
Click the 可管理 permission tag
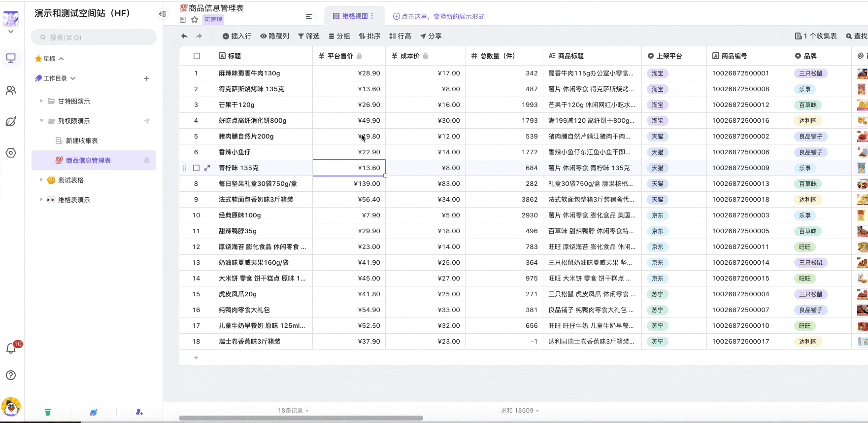pos(213,20)
